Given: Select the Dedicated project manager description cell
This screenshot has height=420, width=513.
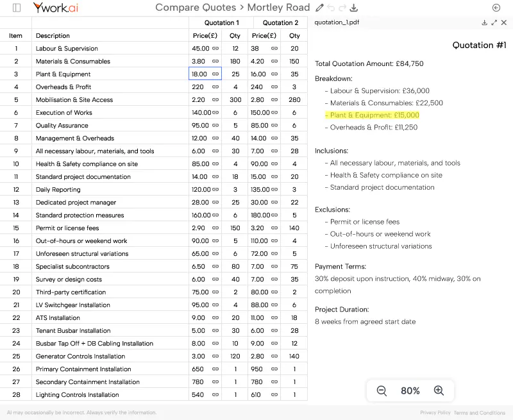Looking at the screenshot, I should click(x=110, y=203).
